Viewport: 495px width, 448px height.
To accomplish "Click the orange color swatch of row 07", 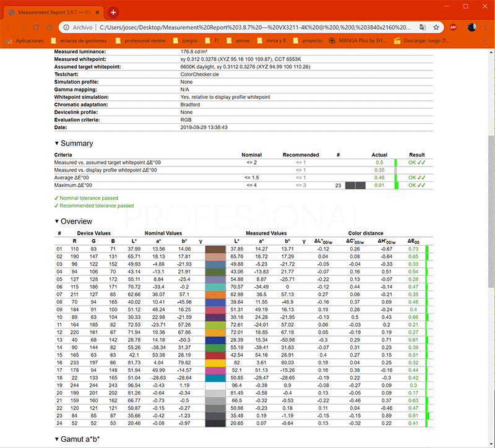I will (x=215, y=295).
